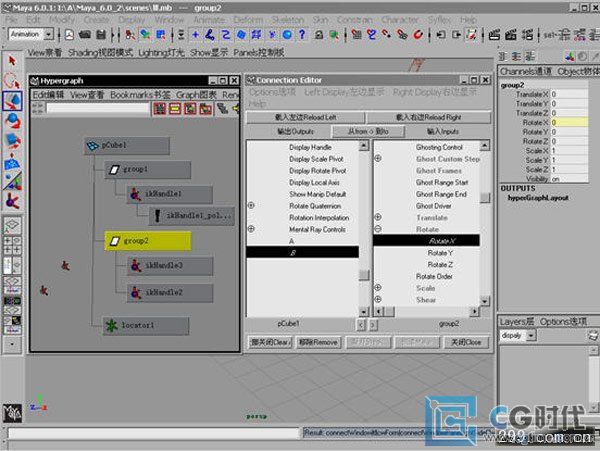Toggle the handles (plus) selection mask

click(195, 35)
